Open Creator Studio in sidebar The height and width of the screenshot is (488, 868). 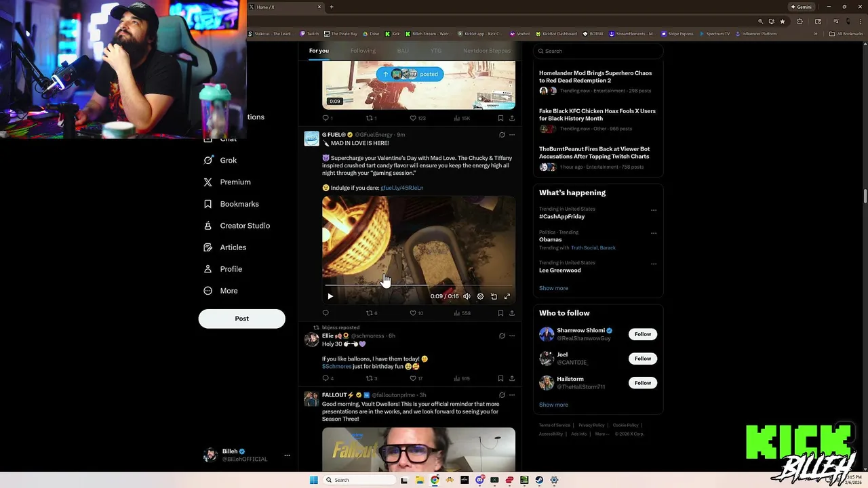pyautogui.click(x=237, y=226)
